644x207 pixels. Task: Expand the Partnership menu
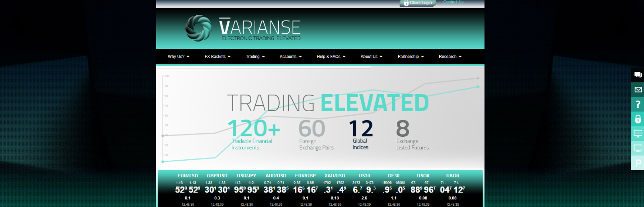pyautogui.click(x=411, y=57)
